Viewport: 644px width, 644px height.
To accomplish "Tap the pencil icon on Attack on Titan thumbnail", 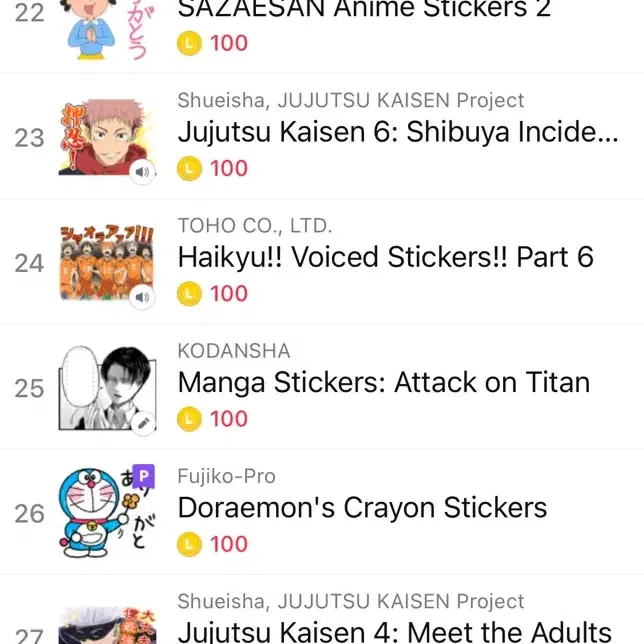I will click(x=143, y=423).
